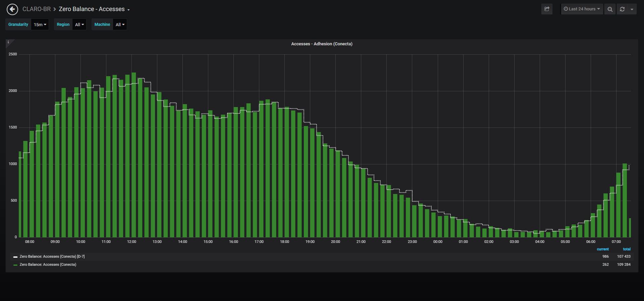Click the 00:00 x-axis time label
Image resolution: width=644 pixels, height=301 pixels.
pyautogui.click(x=438, y=242)
